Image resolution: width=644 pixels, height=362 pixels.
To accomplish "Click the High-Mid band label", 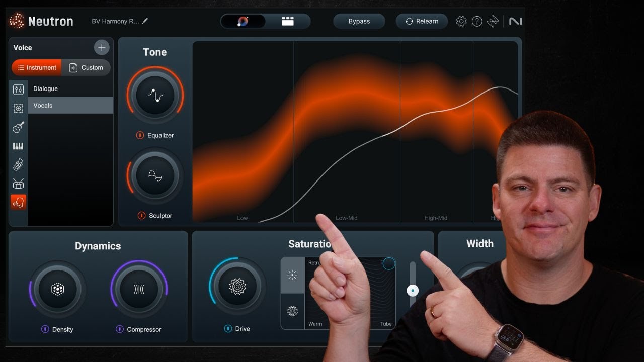I will [x=436, y=218].
